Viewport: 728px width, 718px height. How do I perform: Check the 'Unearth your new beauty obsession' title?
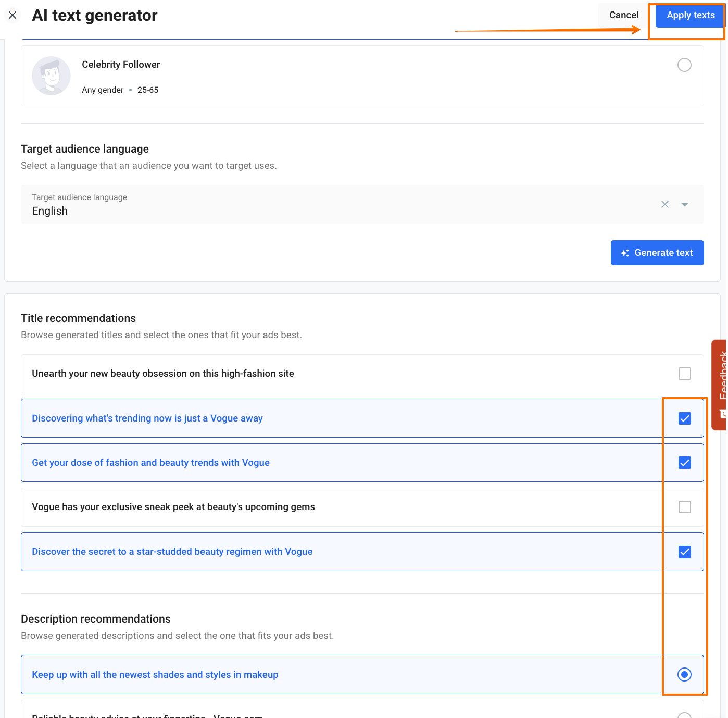click(684, 374)
